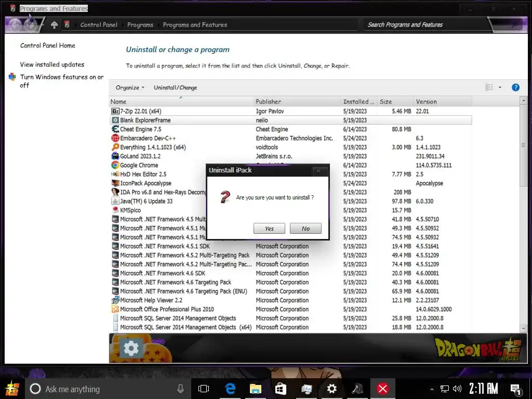
Task: Click the Microsoft Office Professional Plus icon
Action: [x=115, y=309]
